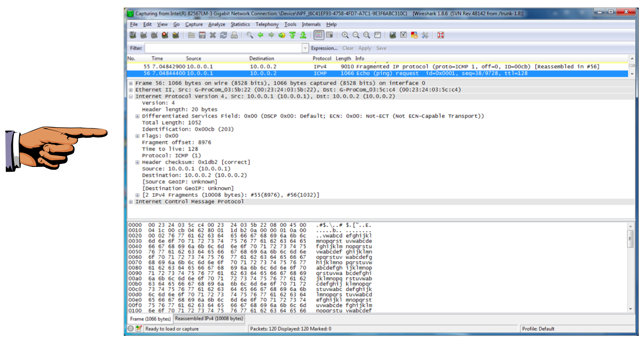644x342 pixels.
Task: Switch to Reassembled IPv4 (10008 bytes) tab
Action: (209, 318)
